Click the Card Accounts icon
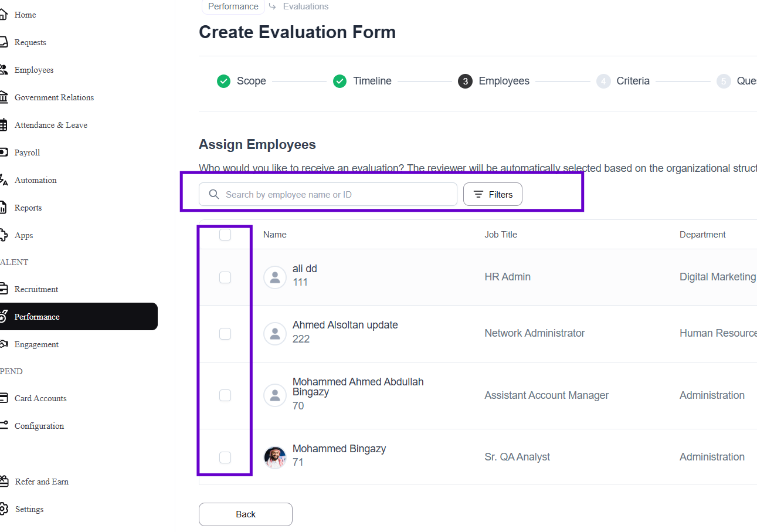 click(x=4, y=398)
